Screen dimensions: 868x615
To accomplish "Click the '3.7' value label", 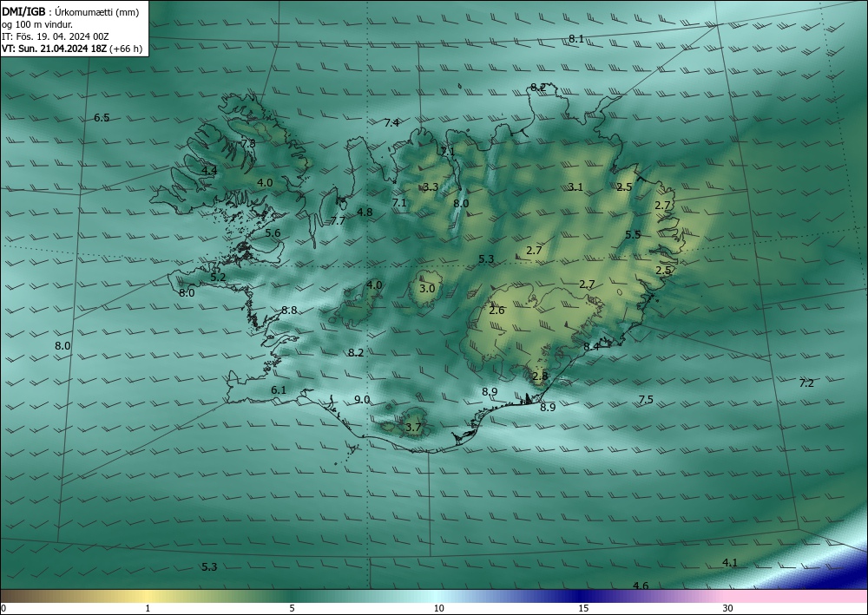I will click(x=413, y=428).
